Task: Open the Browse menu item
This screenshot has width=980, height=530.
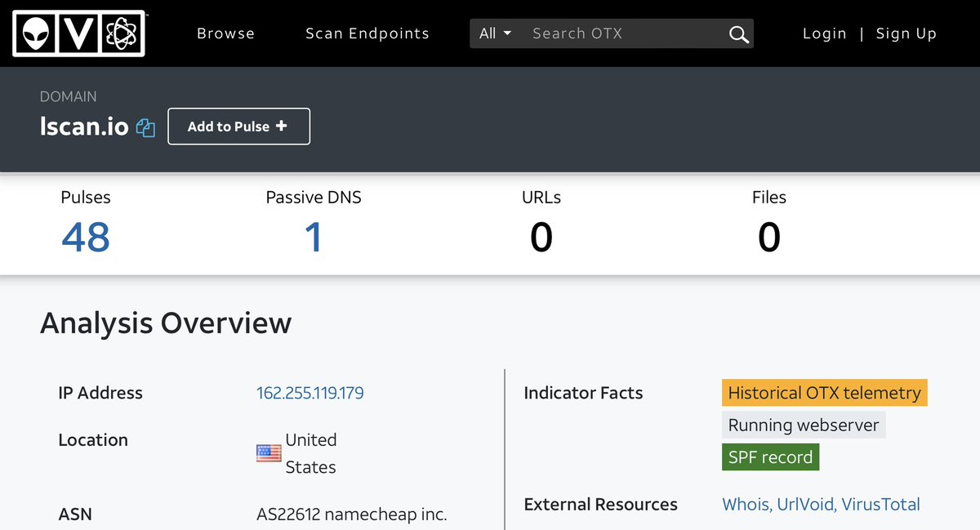Action: pos(225,33)
